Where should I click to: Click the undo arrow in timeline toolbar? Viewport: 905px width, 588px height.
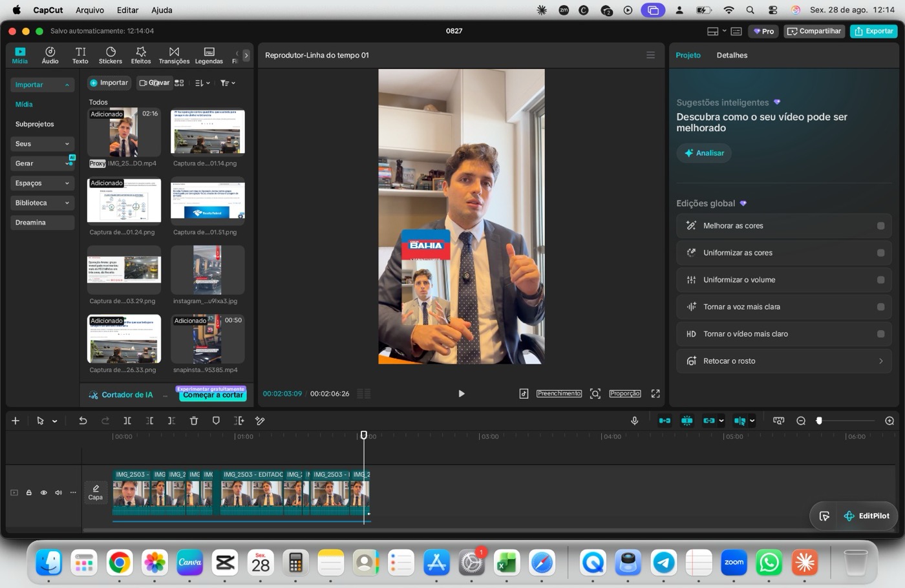83,421
